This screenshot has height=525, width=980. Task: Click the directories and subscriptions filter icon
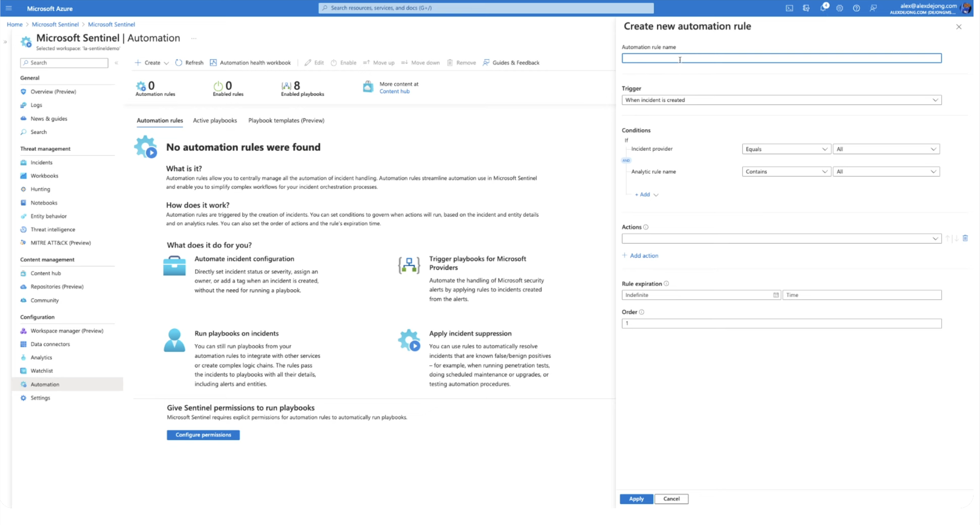pyautogui.click(x=806, y=8)
